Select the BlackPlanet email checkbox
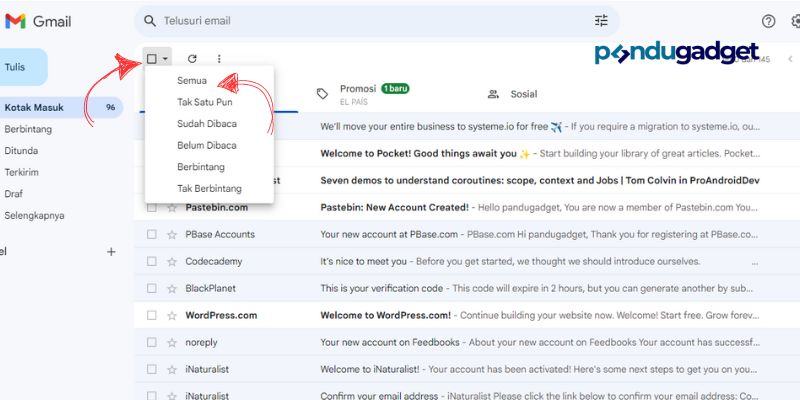Image resolution: width=800 pixels, height=400 pixels. (152, 288)
